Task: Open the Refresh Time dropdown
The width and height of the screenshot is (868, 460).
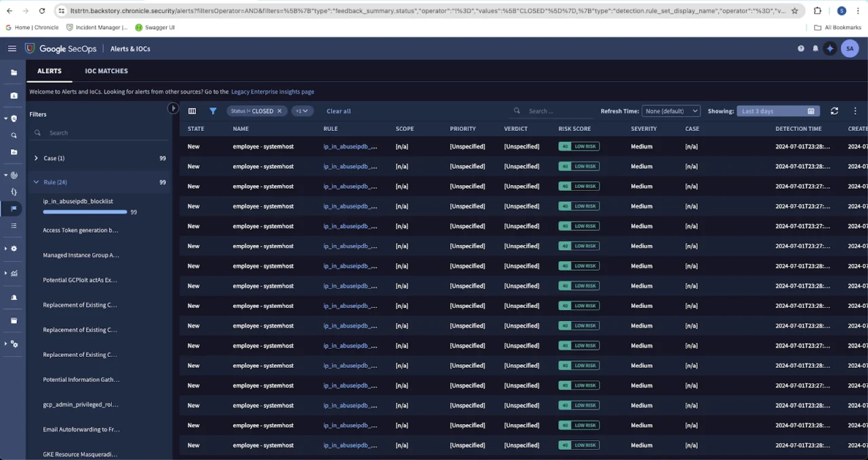Action: 671,111
